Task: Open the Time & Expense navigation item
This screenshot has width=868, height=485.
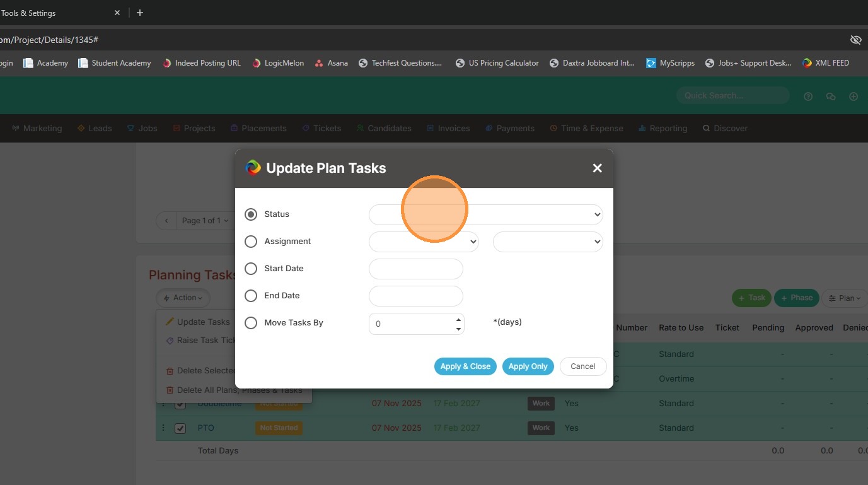Action: [x=586, y=128]
